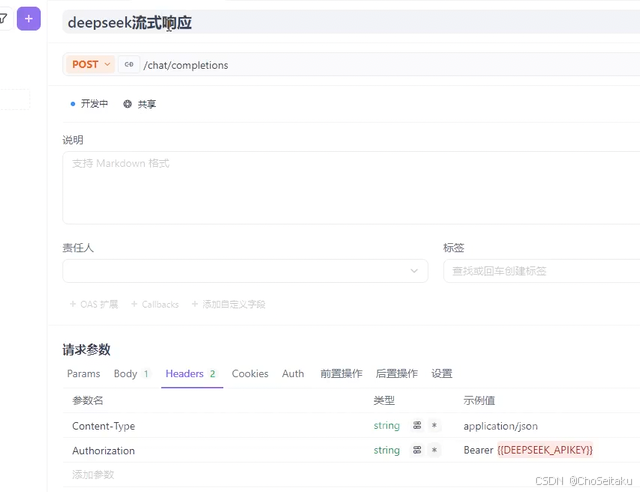Click + OAS 扩展 link
Viewport: 640px width, 492px height.
94,304
